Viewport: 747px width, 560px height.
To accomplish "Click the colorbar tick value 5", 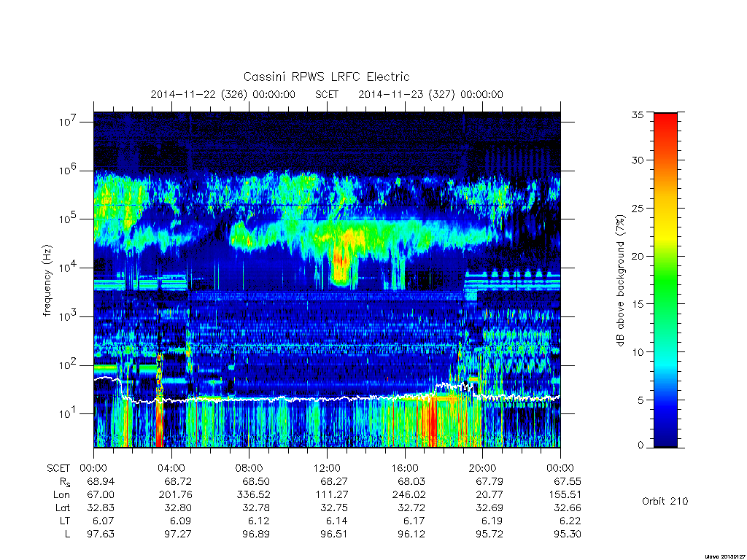I will click(640, 400).
